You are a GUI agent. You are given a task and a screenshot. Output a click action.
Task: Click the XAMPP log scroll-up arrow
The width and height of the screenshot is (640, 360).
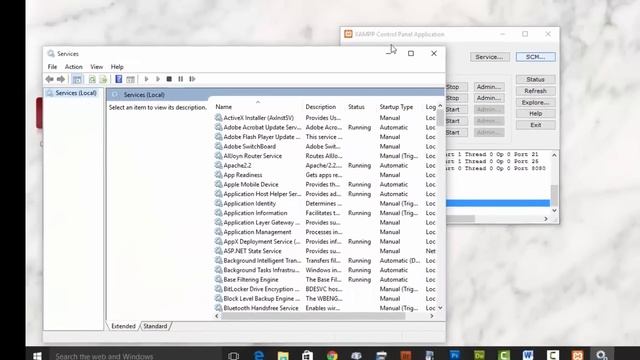point(554,155)
